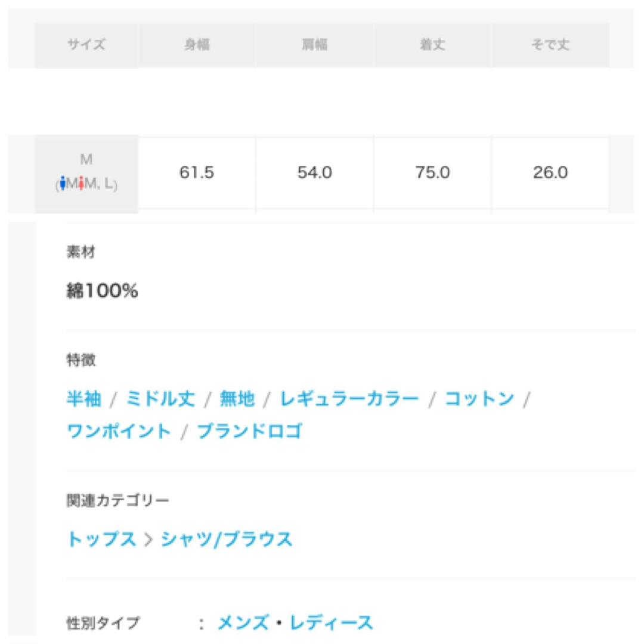Click the サイズ column header
Viewport: 644px width, 644px height.
click(86, 44)
